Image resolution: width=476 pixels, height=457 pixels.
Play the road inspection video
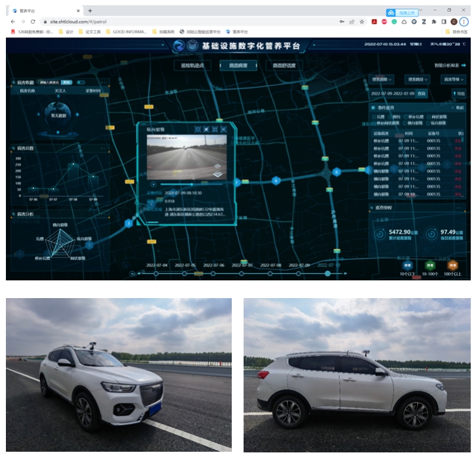click(153, 184)
